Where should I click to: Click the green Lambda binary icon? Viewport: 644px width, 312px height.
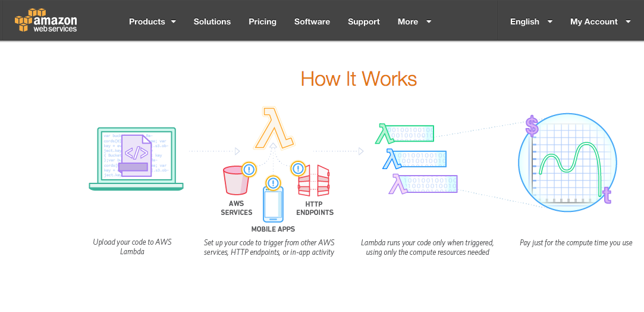[x=404, y=133]
